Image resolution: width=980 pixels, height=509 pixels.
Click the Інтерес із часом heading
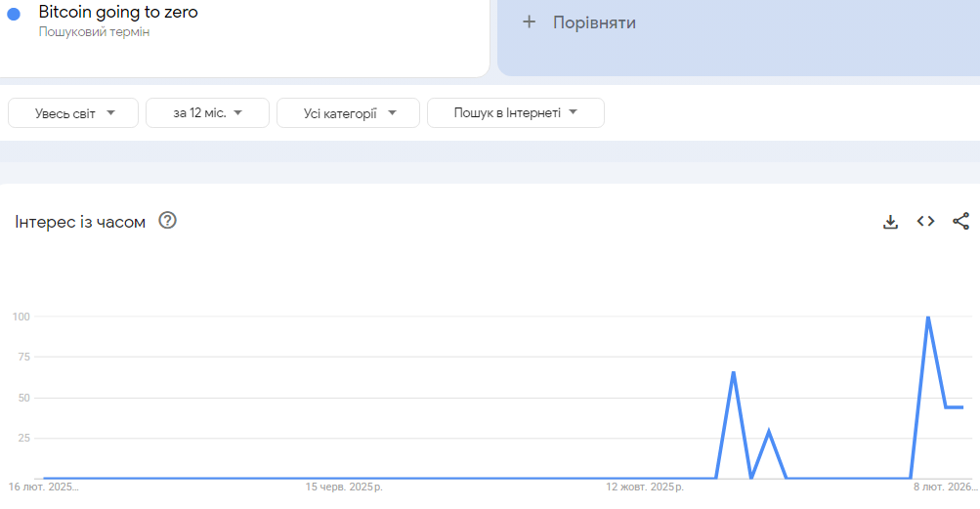click(x=80, y=222)
